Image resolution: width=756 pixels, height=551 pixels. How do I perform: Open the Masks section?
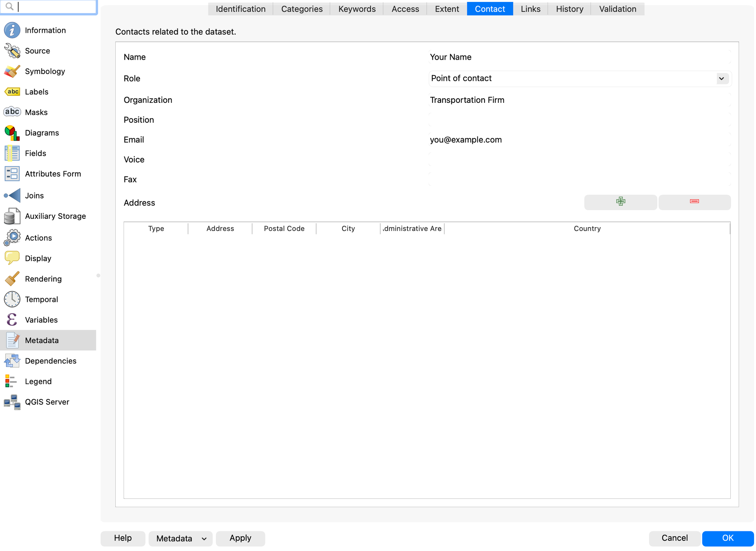tap(48, 112)
